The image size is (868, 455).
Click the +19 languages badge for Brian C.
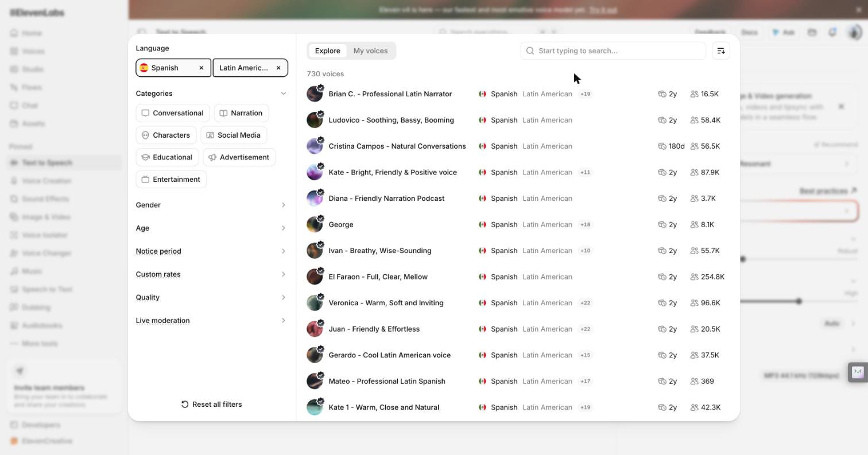click(585, 94)
